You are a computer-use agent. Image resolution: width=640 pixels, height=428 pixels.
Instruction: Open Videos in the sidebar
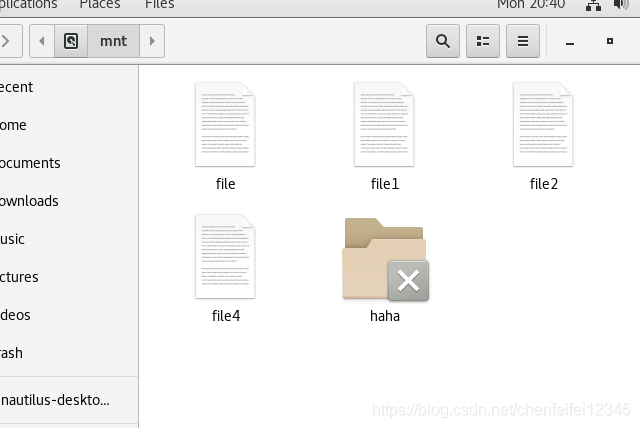[69, 315]
